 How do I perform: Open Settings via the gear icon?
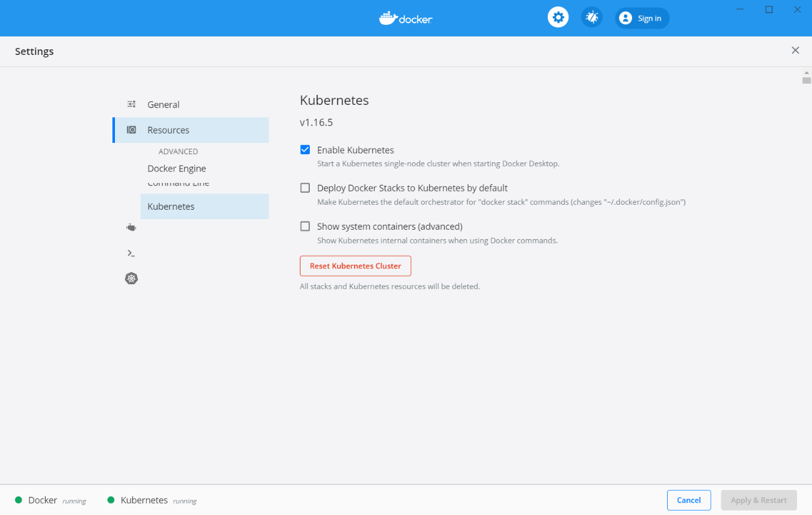pyautogui.click(x=558, y=17)
